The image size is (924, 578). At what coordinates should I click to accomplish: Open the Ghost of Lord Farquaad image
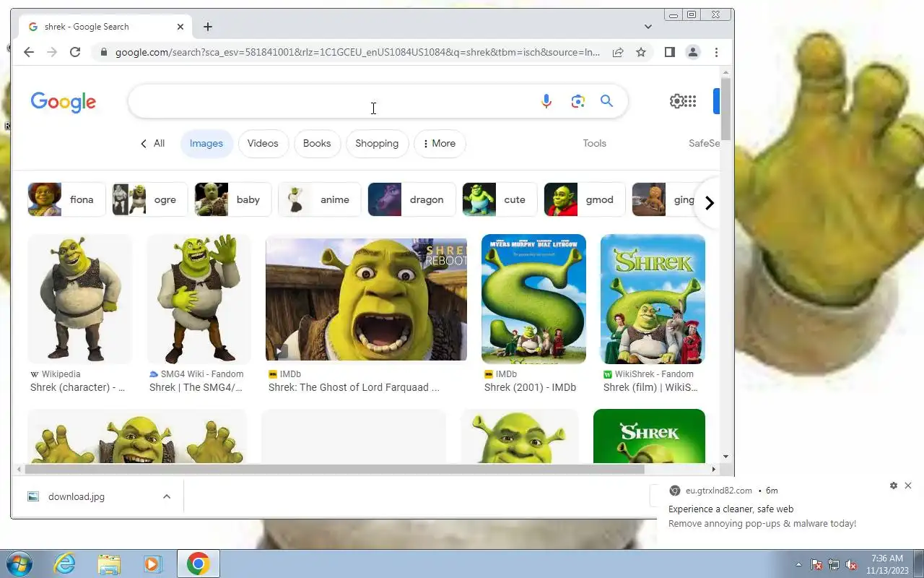coord(366,298)
